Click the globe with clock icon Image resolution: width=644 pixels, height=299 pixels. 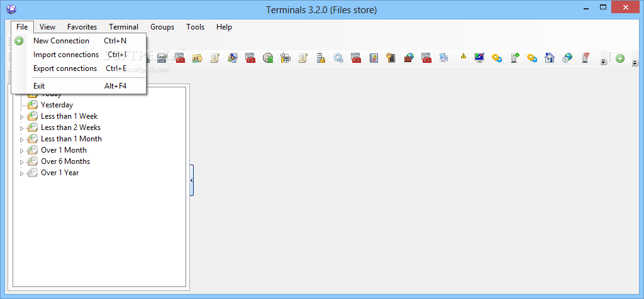click(x=568, y=58)
